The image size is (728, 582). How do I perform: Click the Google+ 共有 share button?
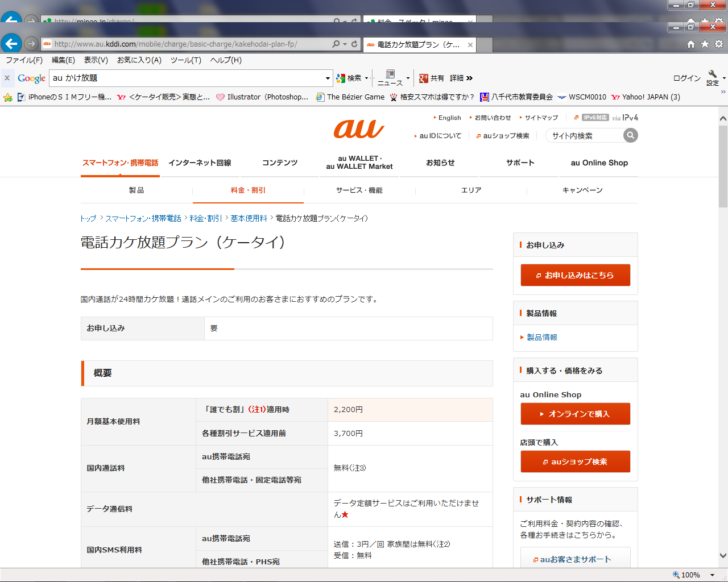click(432, 78)
